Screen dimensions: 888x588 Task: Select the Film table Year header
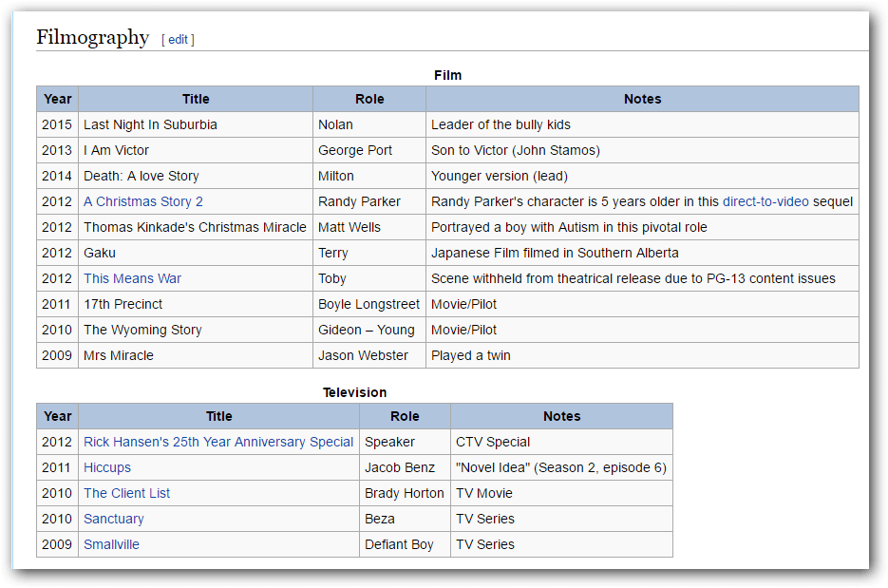57,99
